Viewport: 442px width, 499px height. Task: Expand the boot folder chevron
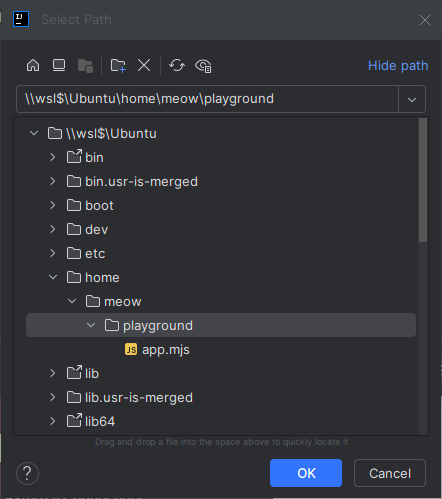(x=53, y=205)
